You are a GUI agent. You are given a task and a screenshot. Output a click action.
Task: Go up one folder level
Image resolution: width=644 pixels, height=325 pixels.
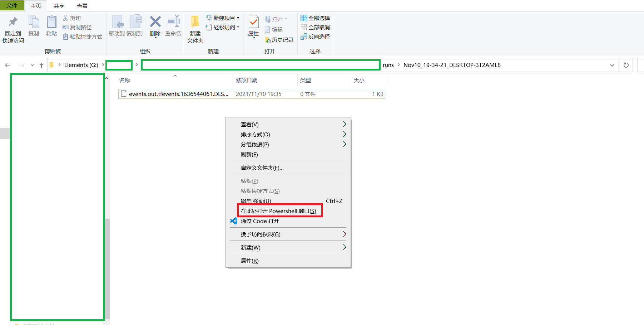coord(41,65)
